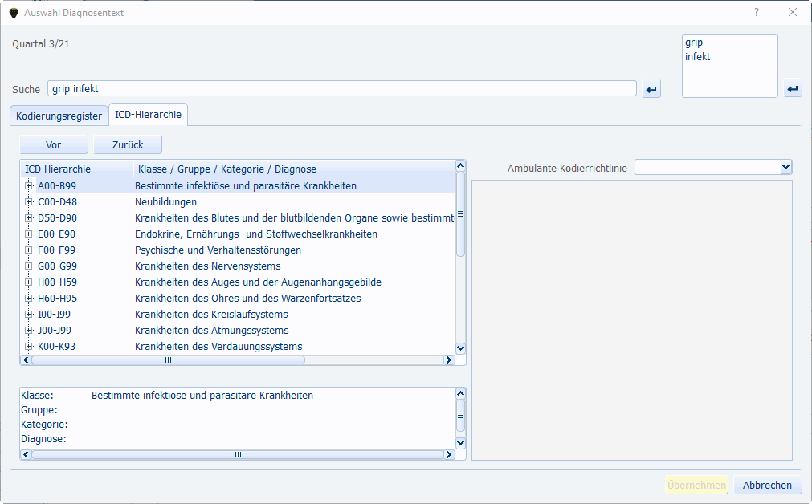
Task: Select 'Psychische und Verhaltensstörungen' row
Action: (x=218, y=250)
